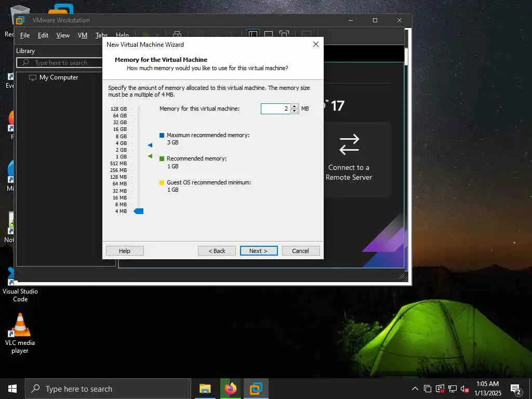Click Next in the wizard
The width and height of the screenshot is (532, 399).
[259, 251]
